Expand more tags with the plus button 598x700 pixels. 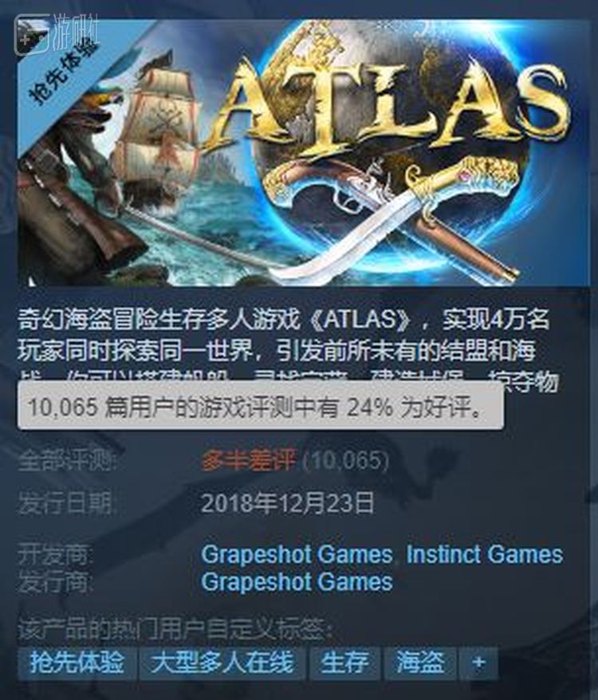(478, 662)
